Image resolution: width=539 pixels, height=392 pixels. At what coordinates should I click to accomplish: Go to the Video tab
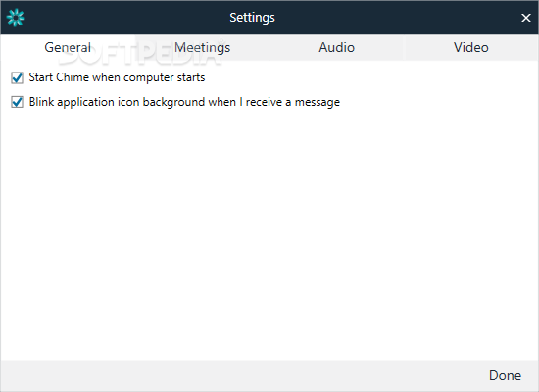pyautogui.click(x=471, y=47)
